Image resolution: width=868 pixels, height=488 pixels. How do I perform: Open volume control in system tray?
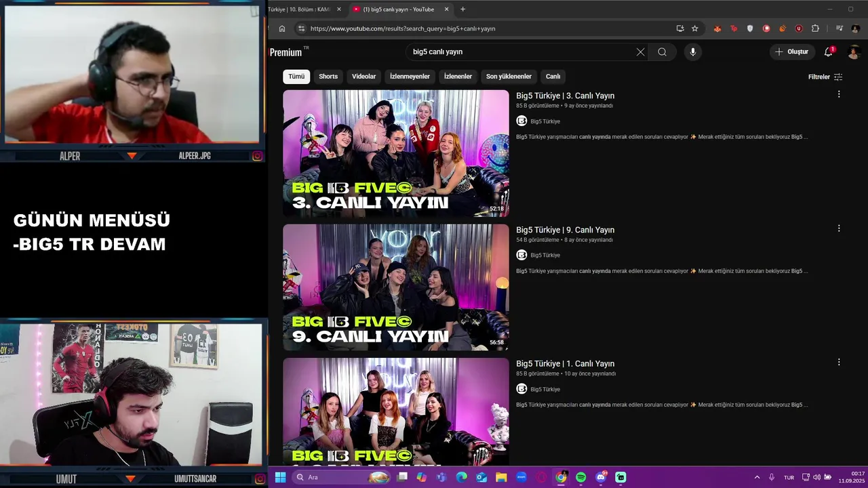[816, 477]
